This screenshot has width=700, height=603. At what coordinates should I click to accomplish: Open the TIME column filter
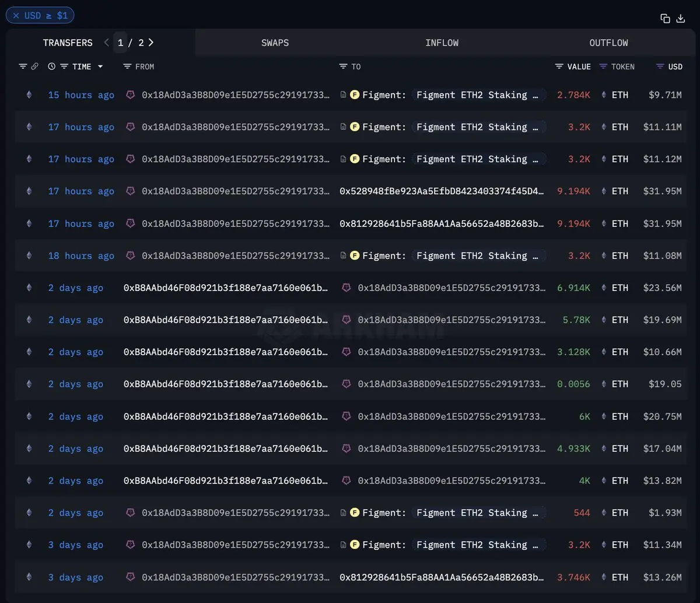pos(64,66)
